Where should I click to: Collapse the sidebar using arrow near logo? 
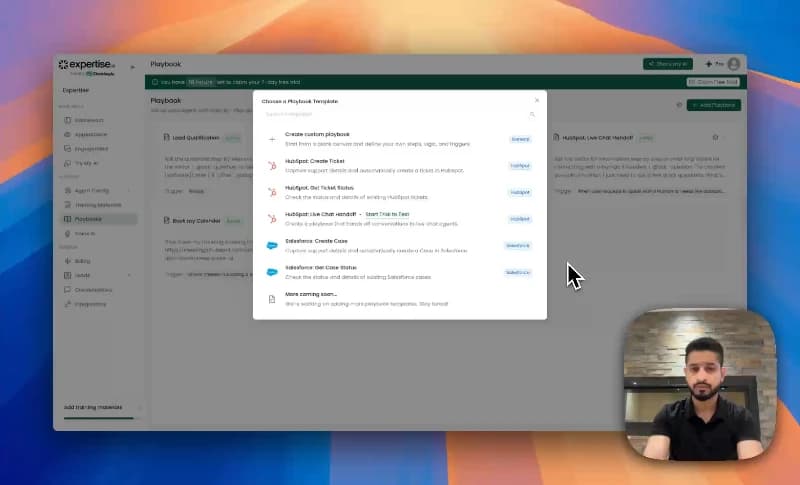(132, 66)
